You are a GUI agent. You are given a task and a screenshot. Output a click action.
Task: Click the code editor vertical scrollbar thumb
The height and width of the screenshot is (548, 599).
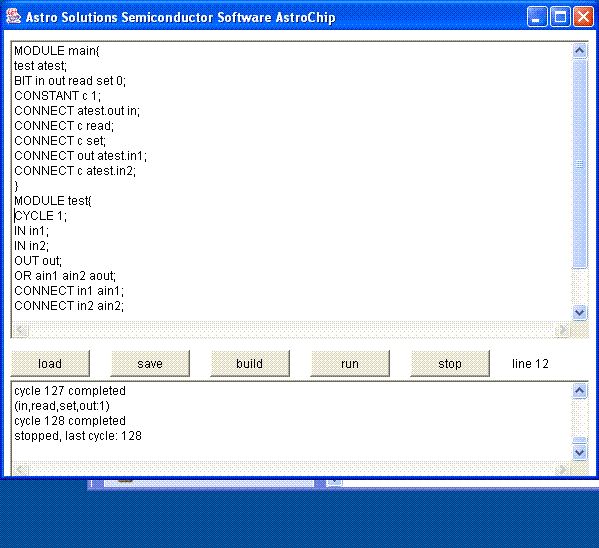(x=580, y=164)
